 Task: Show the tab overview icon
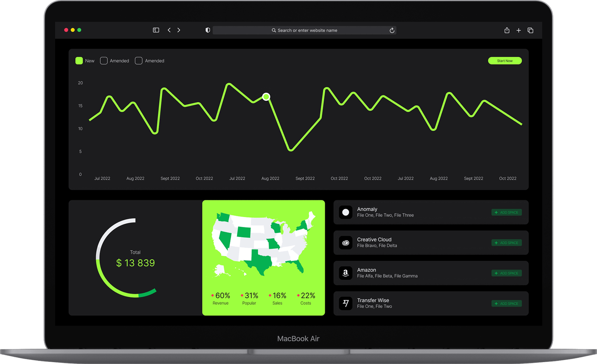point(530,30)
